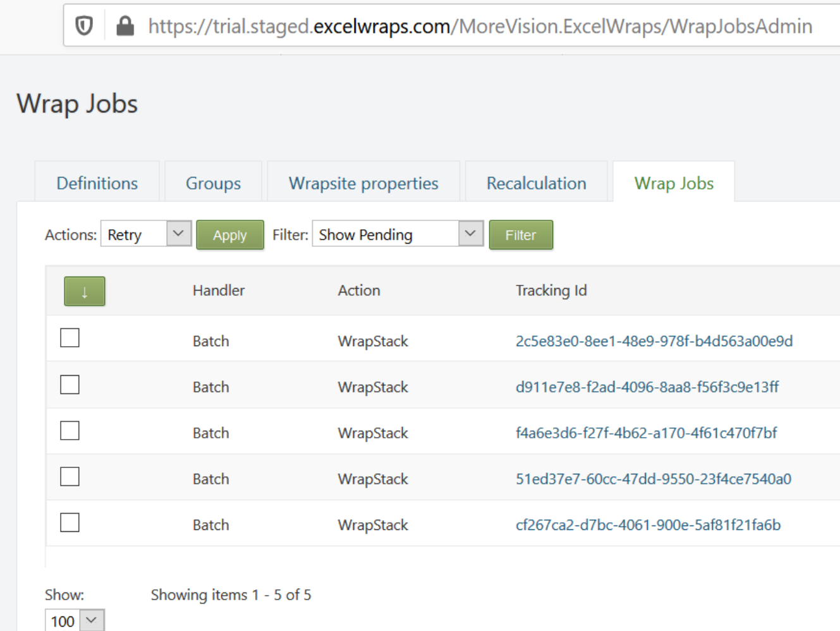
Task: Open the Wrapsite properties tab
Action: pos(363,183)
